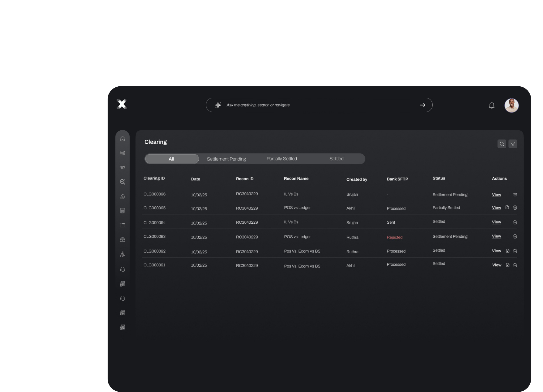543x392 pixels.
Task: Delete the CLG000093 row
Action: (515, 236)
